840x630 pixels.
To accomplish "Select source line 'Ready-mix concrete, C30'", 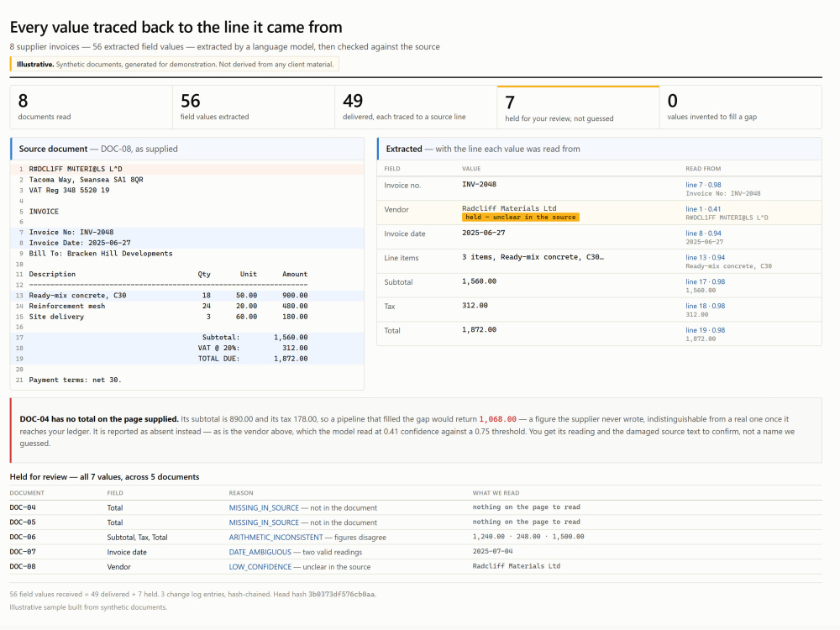I will (x=187, y=295).
